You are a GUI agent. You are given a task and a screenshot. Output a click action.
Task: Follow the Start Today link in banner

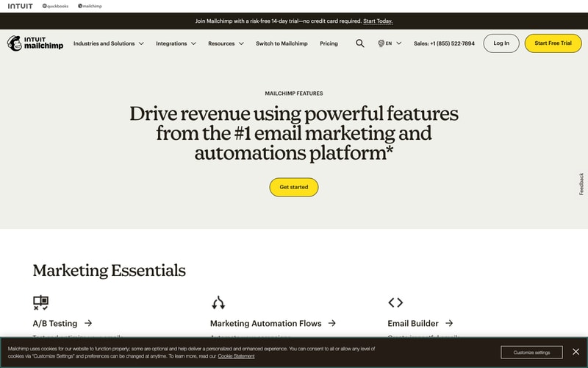point(378,21)
